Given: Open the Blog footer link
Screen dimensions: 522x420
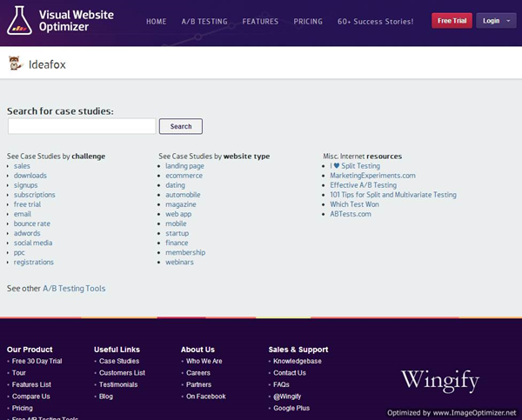Looking at the screenshot, I should (x=106, y=397).
